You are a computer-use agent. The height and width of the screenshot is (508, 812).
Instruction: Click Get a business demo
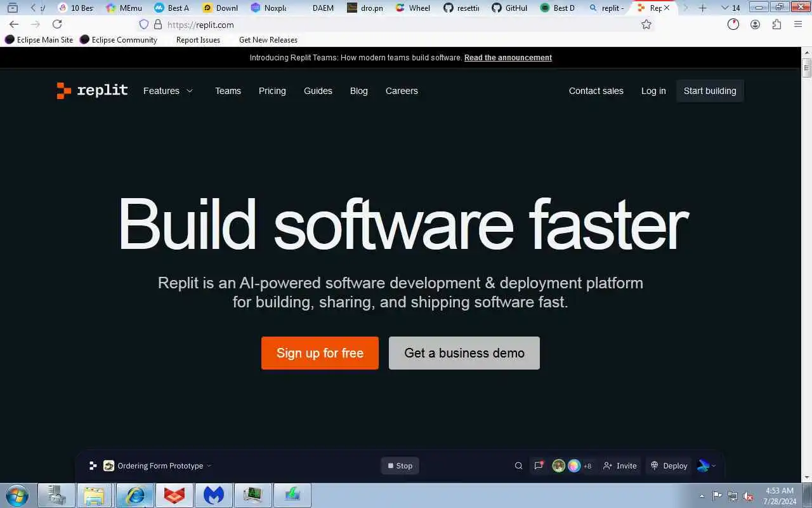(464, 353)
